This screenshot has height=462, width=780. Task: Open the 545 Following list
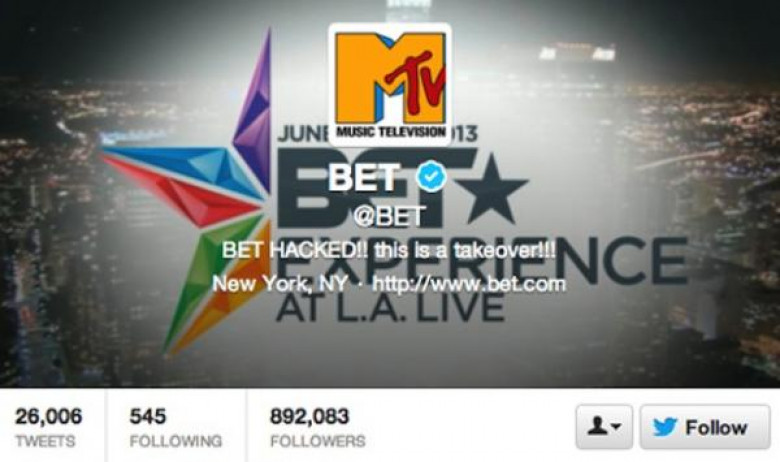(176, 428)
